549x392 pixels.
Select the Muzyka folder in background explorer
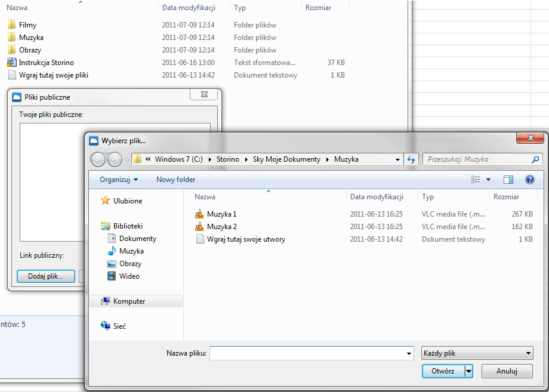31,38
